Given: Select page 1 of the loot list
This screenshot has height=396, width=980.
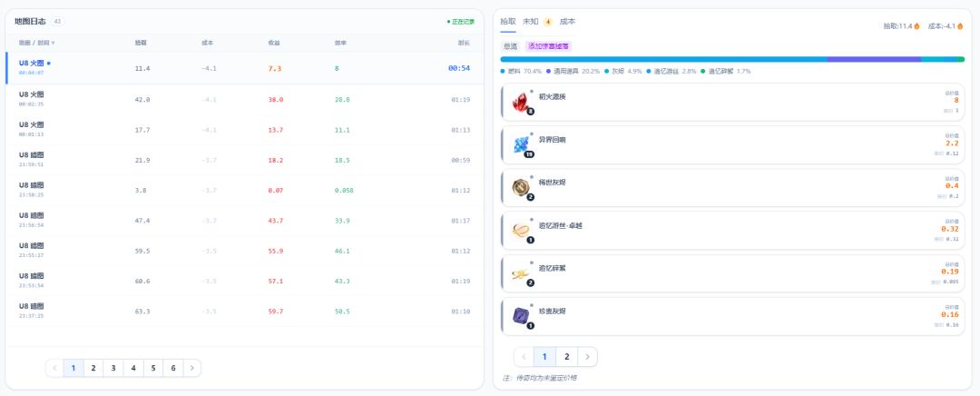Looking at the screenshot, I should pyautogui.click(x=544, y=357).
